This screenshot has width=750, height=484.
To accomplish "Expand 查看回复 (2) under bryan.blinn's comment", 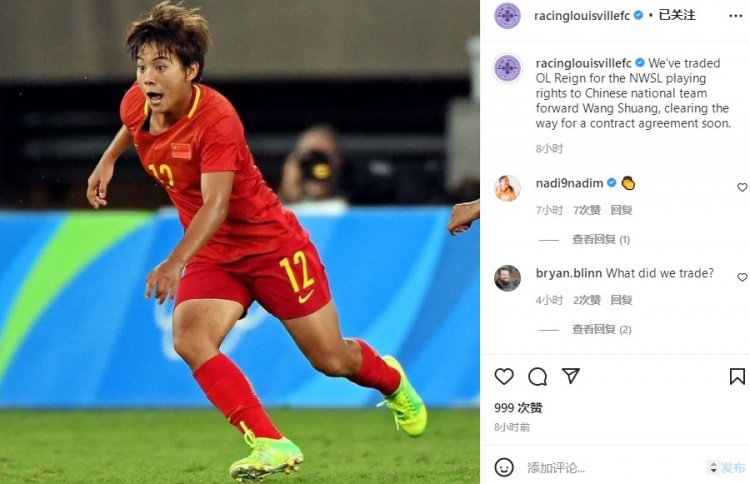I will [x=602, y=329].
